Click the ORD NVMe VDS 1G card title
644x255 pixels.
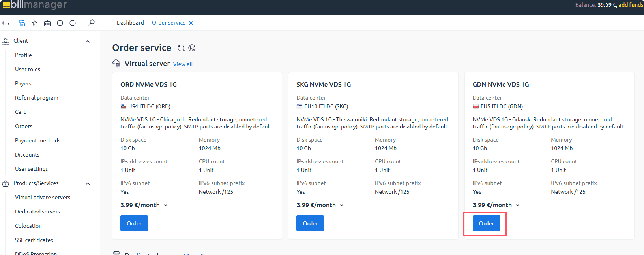[x=148, y=84]
